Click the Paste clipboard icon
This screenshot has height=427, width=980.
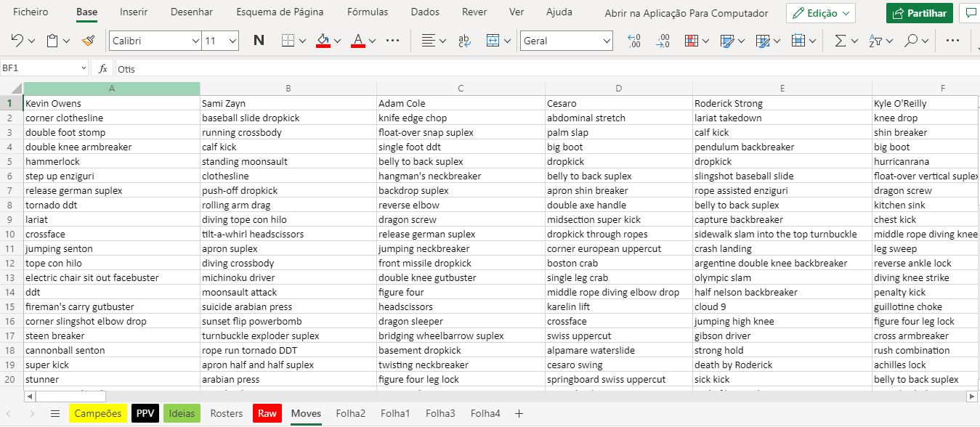[52, 41]
